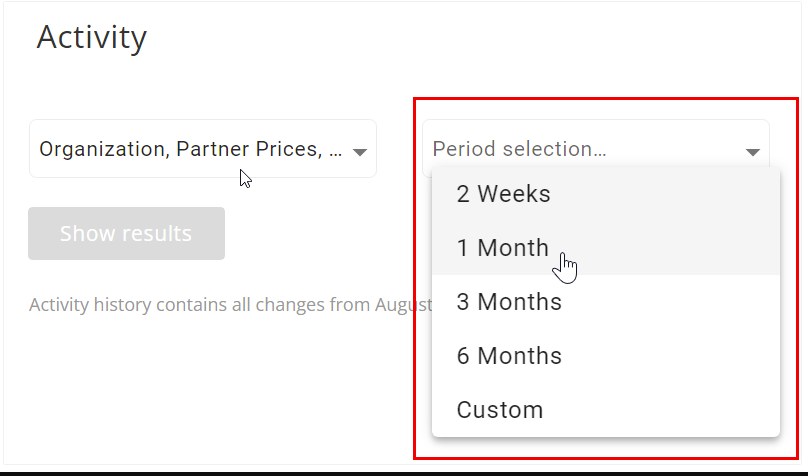808x476 pixels.
Task: Set period to two weeks
Action: (x=606, y=194)
